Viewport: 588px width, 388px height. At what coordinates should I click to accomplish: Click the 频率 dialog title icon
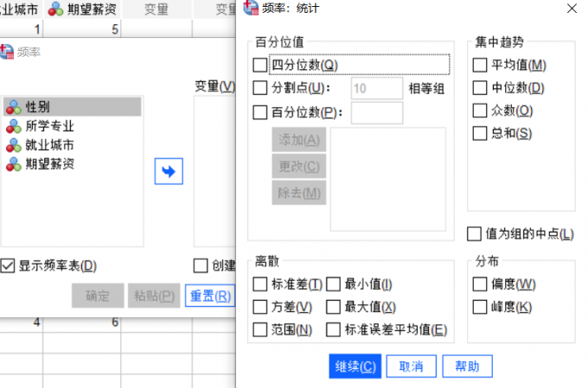tap(6, 52)
